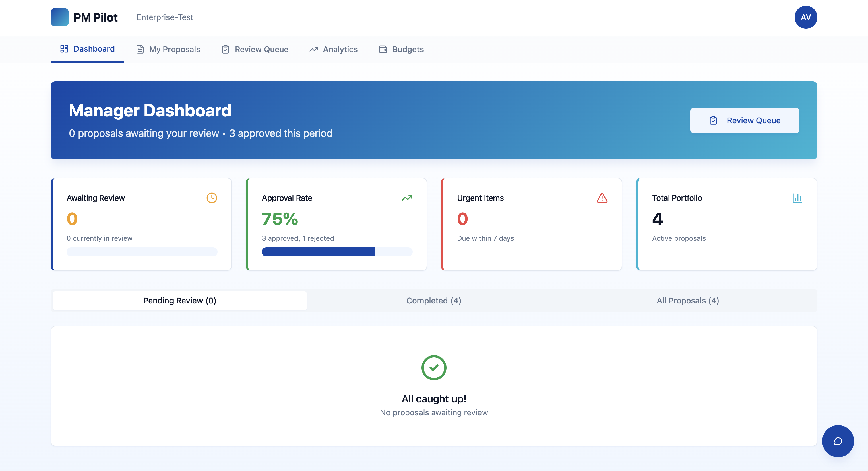
Task: Click the trending arrow icon in Approval Rate
Action: [x=407, y=198]
